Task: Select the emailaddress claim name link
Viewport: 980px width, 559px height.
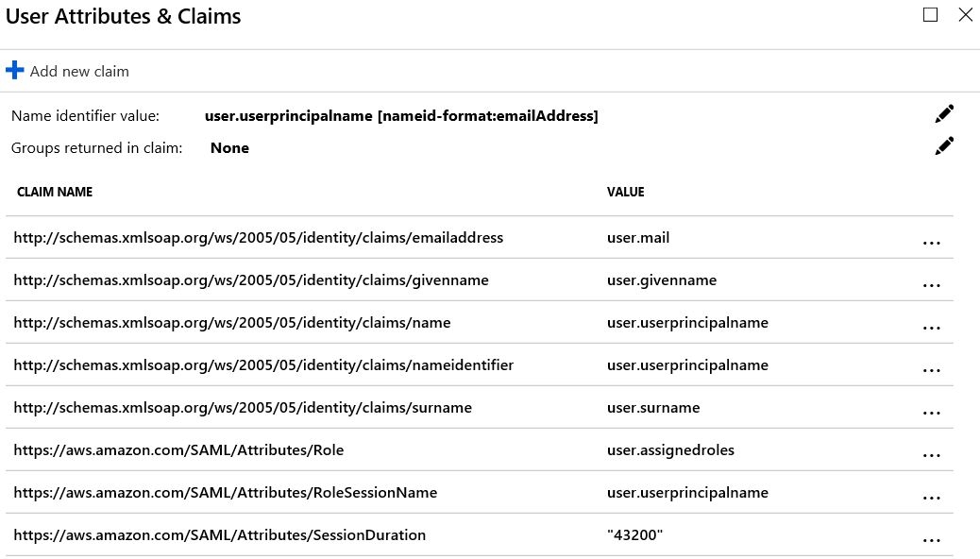Action: coord(258,238)
